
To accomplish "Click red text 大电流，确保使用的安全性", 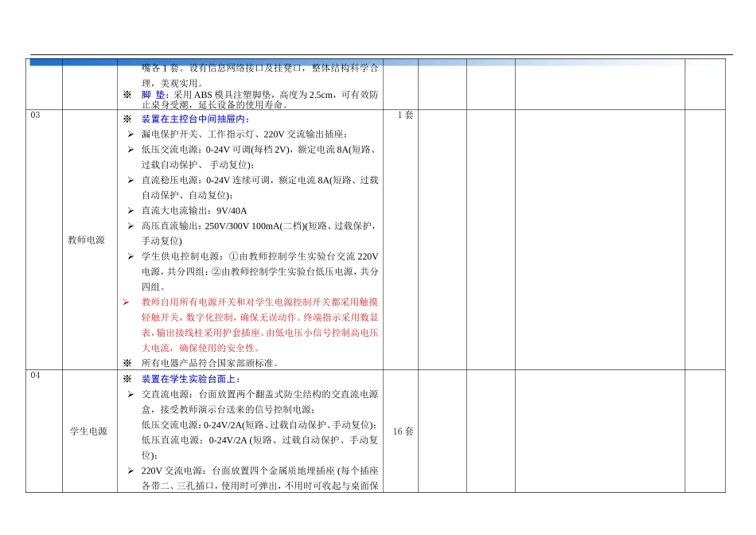I will (x=201, y=348).
